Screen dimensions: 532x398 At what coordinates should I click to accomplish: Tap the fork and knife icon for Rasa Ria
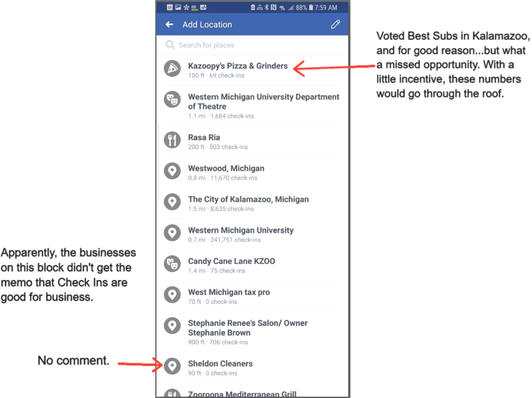coord(172,140)
